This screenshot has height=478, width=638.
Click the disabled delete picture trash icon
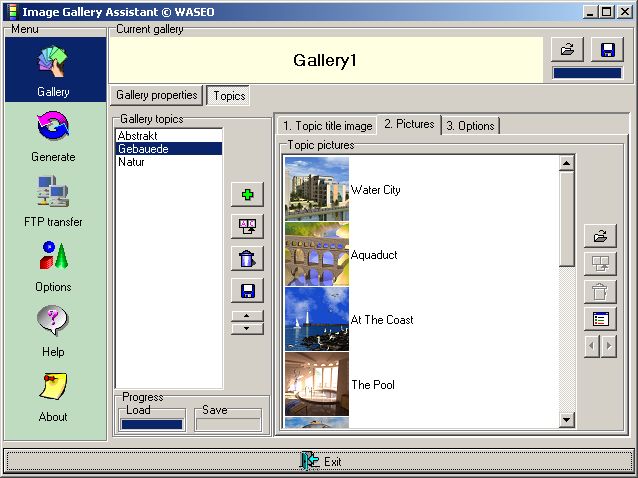600,292
